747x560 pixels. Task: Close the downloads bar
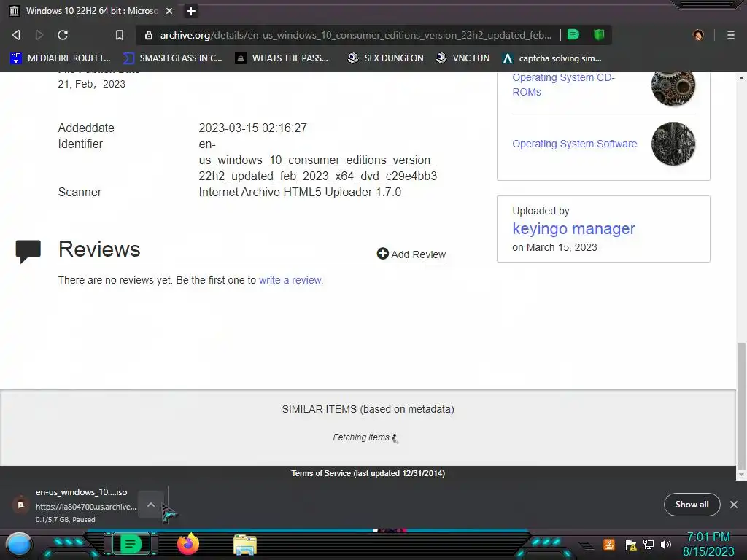734,505
